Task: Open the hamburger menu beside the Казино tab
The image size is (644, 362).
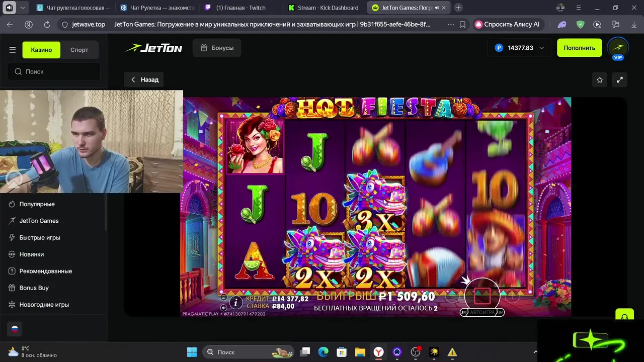Action: pos(13,50)
